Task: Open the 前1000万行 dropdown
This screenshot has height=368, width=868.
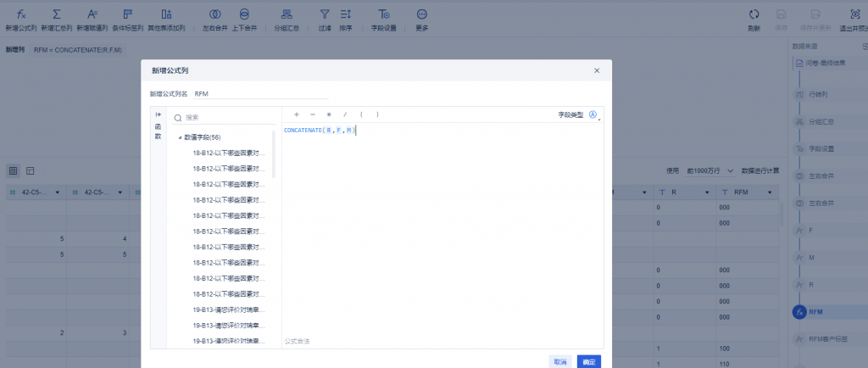Action: (x=710, y=171)
